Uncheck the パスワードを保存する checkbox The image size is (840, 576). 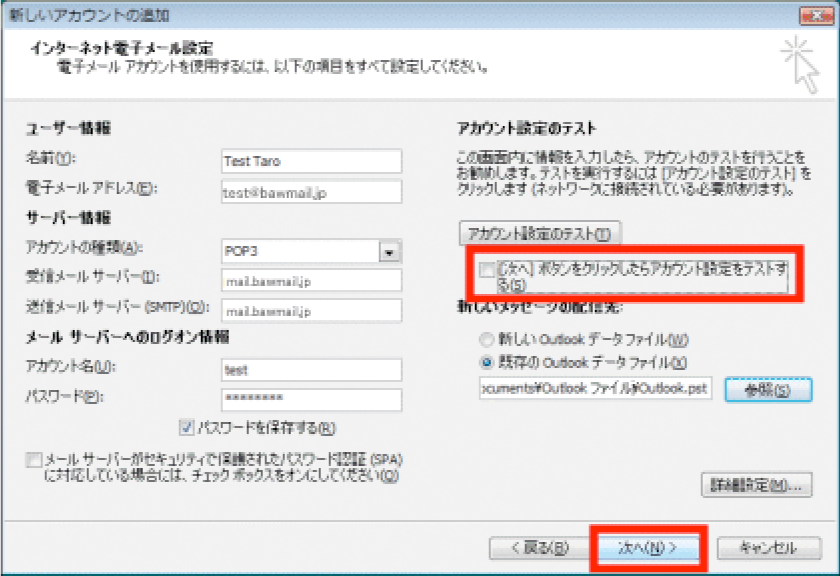[x=187, y=428]
